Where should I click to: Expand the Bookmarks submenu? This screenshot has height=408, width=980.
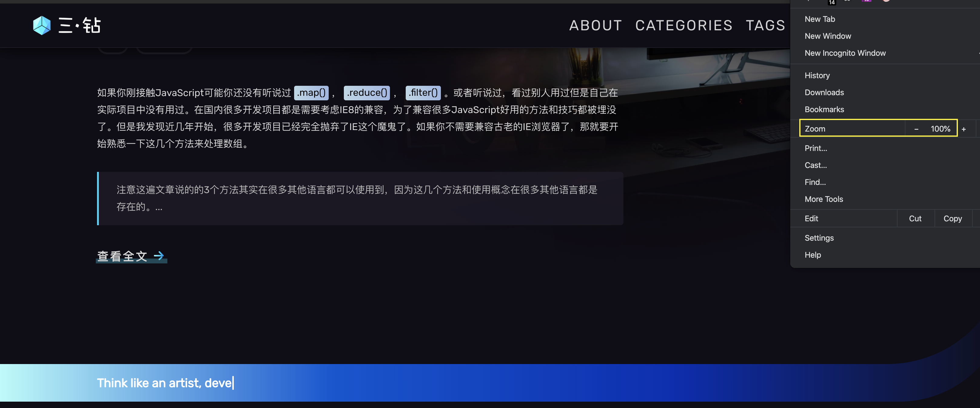pos(824,109)
